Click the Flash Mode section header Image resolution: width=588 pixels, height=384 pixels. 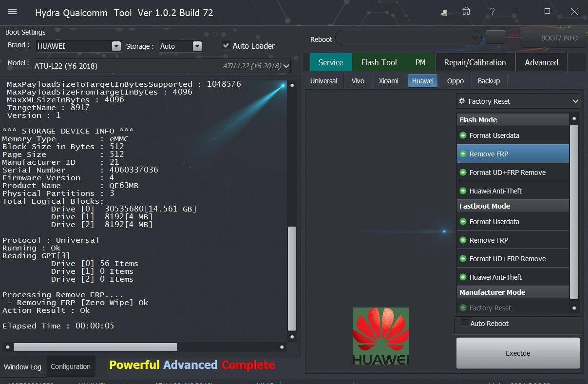coord(512,120)
